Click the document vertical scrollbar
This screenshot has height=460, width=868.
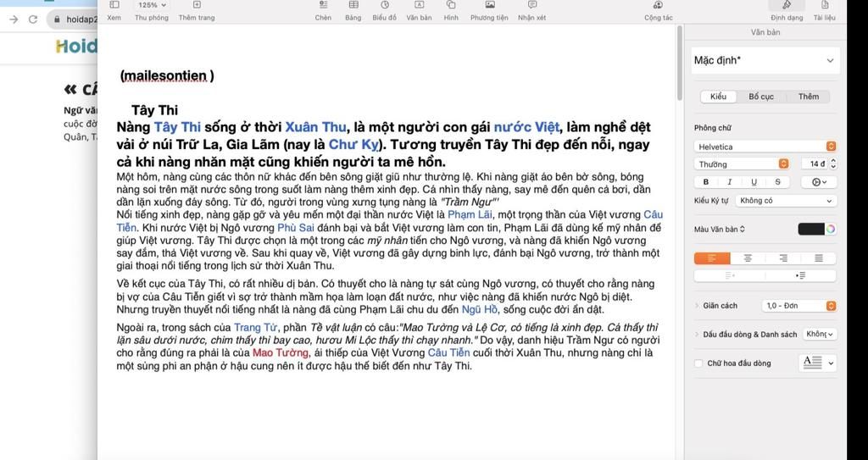680,63
